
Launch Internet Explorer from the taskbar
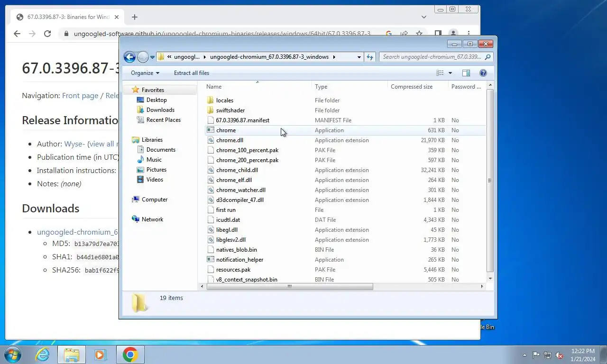(43, 355)
